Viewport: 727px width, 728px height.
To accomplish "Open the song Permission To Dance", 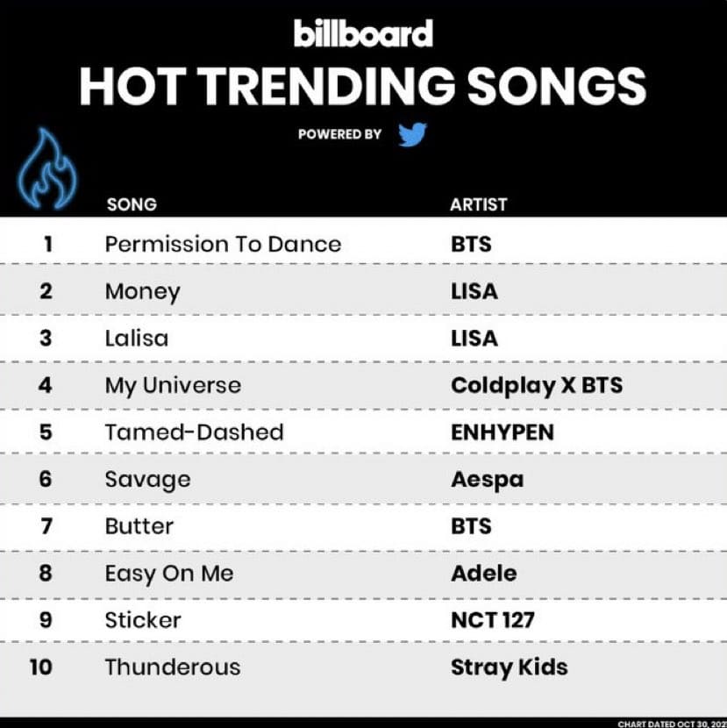I will pyautogui.click(x=223, y=244).
